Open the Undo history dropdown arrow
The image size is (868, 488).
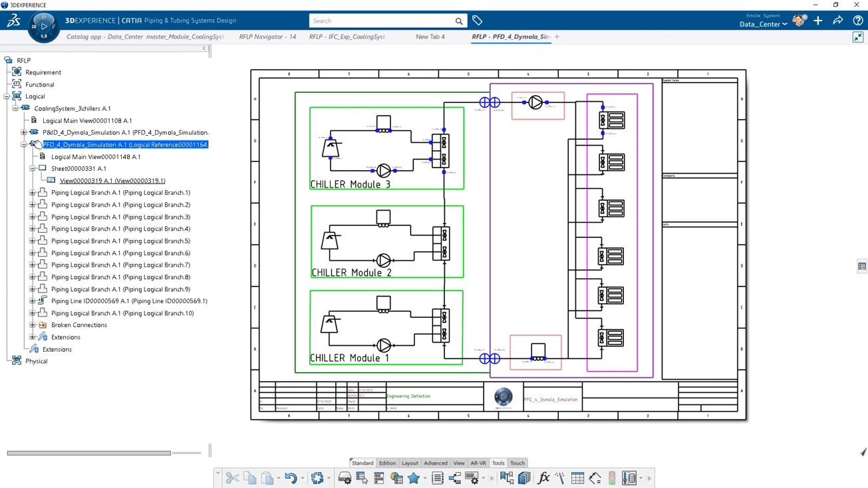coord(302,479)
